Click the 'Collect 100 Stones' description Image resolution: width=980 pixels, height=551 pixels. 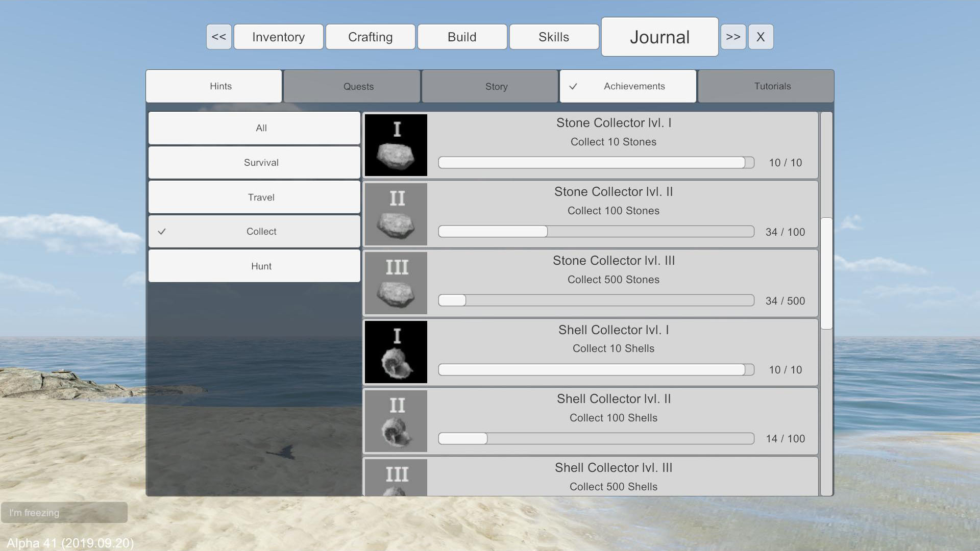614,211
